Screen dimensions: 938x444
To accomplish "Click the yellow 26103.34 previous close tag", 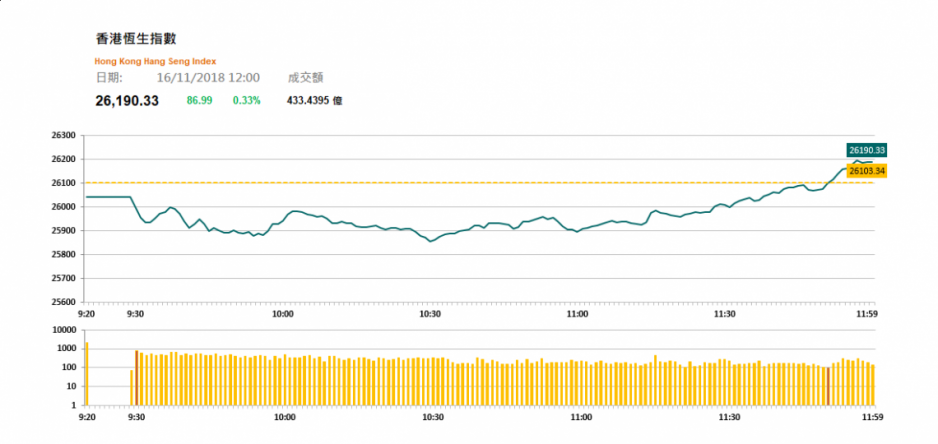I will coord(866,171).
